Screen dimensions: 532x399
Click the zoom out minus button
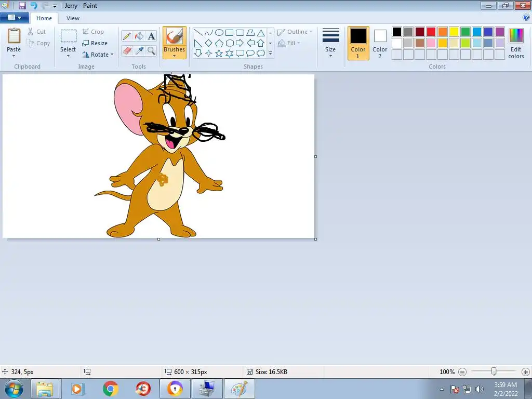[462, 372]
